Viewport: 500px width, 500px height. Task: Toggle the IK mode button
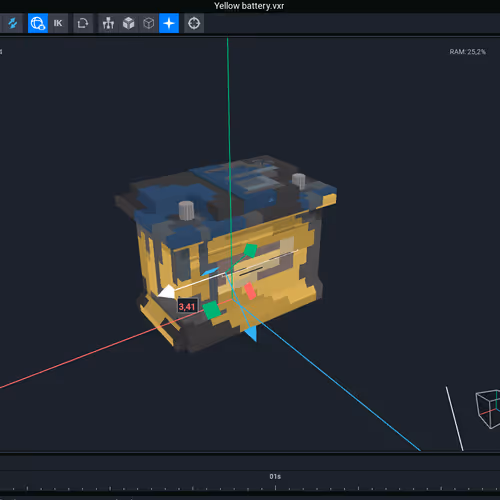coord(58,23)
